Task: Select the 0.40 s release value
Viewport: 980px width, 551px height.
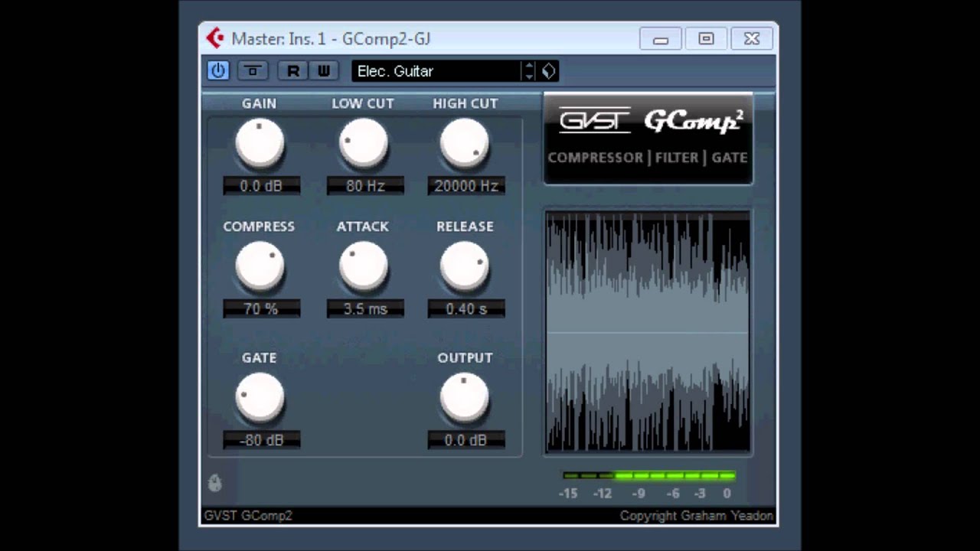Action: pyautogui.click(x=466, y=309)
